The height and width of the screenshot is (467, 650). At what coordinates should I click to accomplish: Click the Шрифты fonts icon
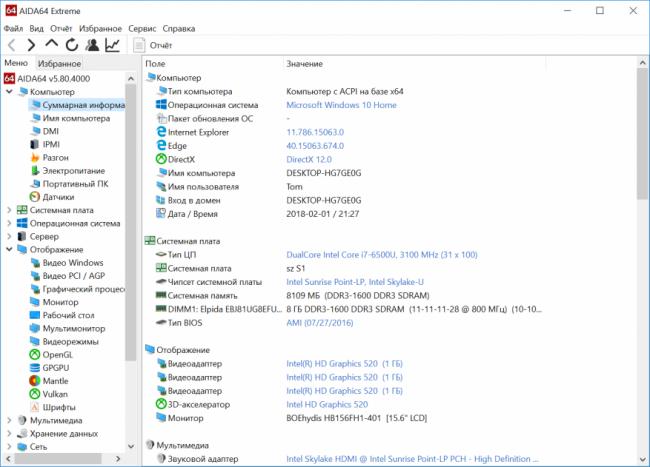click(35, 407)
